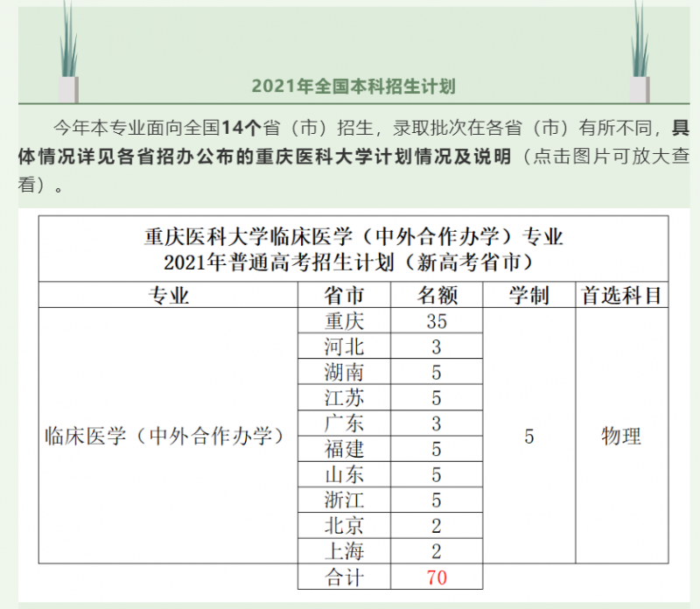700x609 pixels.
Task: Select the "广东" province cell
Action: click(344, 423)
